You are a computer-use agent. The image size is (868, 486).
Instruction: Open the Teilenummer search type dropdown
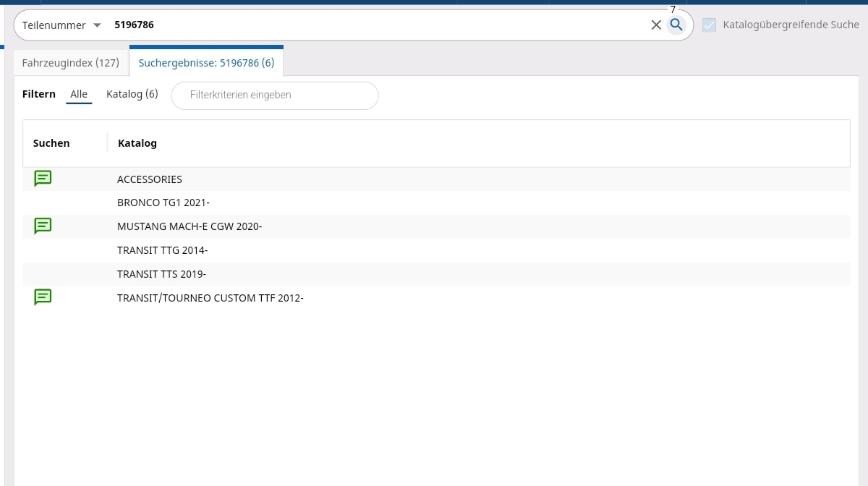(61, 25)
